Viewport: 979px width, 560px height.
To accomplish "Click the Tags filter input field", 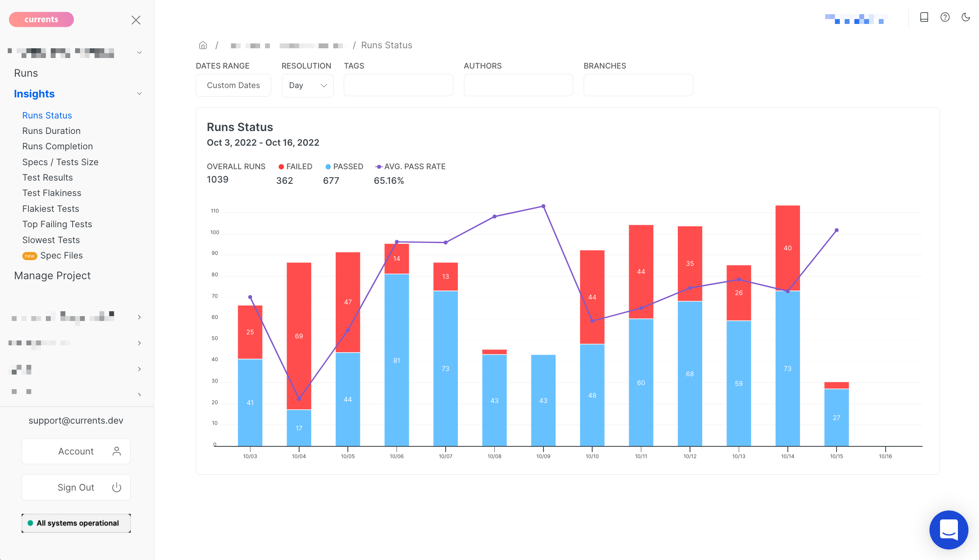I will 398,85.
